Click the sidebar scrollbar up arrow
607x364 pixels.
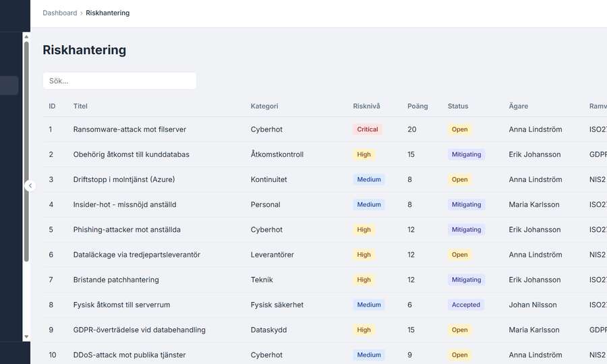pyautogui.click(x=26, y=36)
